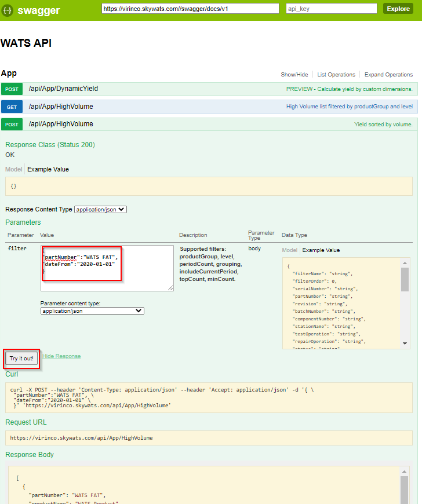Click the GET badge for HighVolume
This screenshot has width=422, height=504.
click(x=12, y=107)
